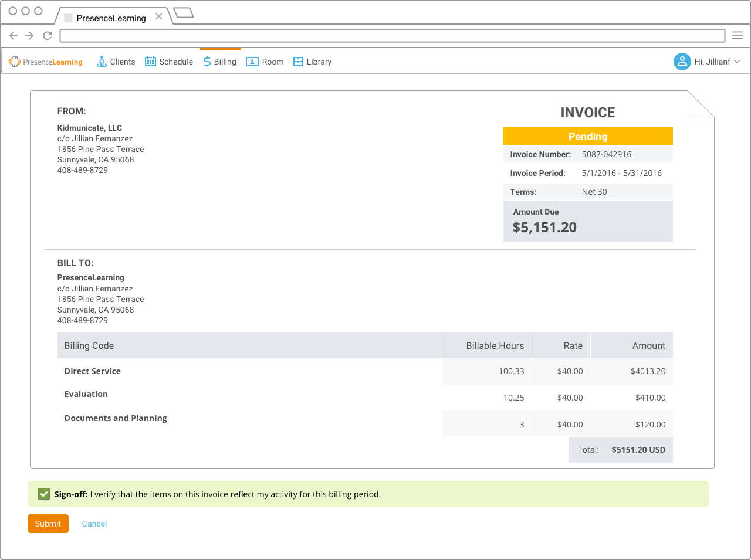Reload the page with refresh icon
Image resolution: width=751 pixels, height=560 pixels.
click(48, 36)
